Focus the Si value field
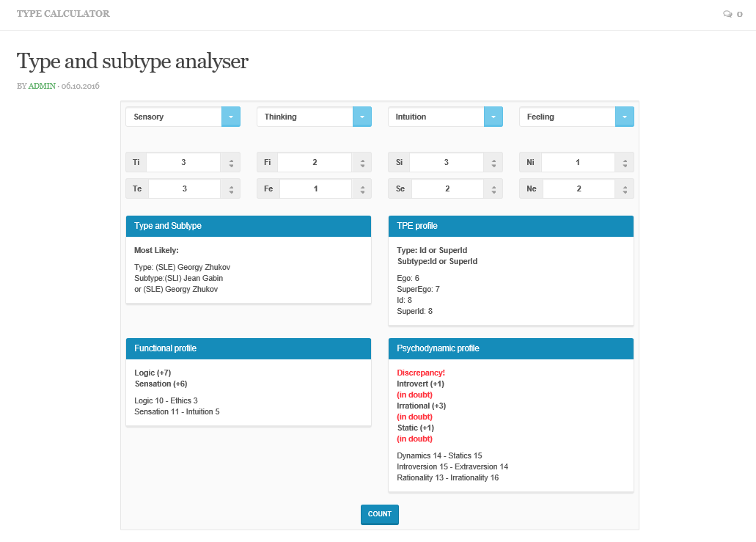 [x=447, y=163]
